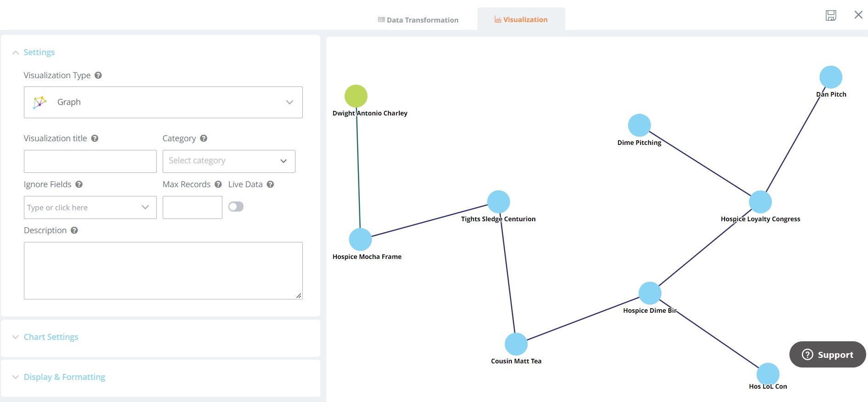Open the Visualization Type Graph dropdown

pos(163,102)
